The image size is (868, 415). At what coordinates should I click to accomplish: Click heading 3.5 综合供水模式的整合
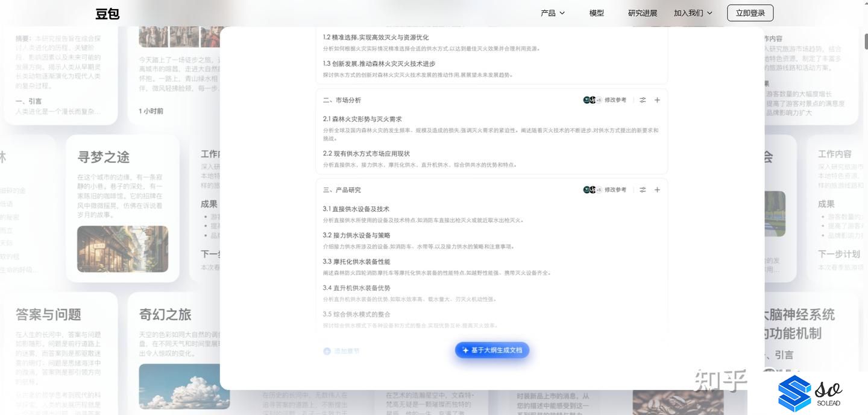(x=356, y=314)
